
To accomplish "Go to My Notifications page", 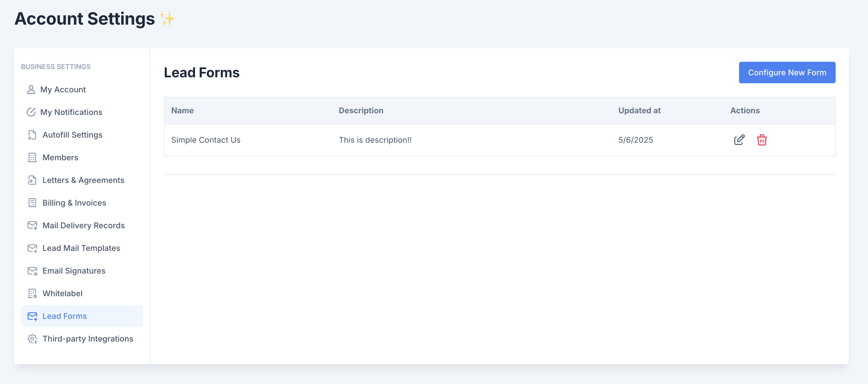I will coord(82,112).
